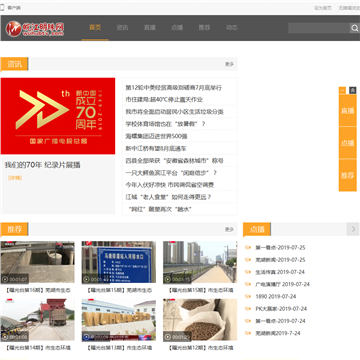Click the play icon on 曝光台第16期 video
The height and width of the screenshot is (360, 360).
click(x=5, y=279)
